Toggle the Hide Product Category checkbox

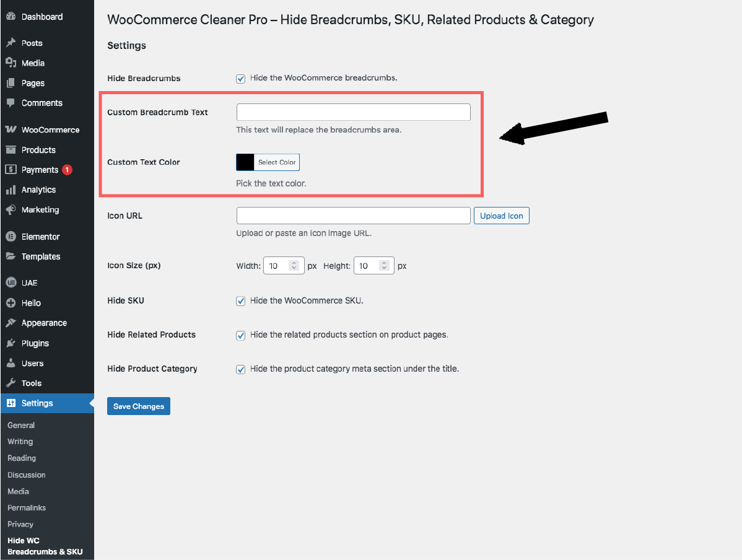[x=241, y=369]
